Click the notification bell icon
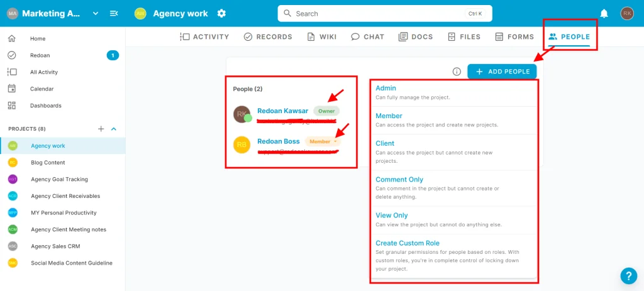644x291 pixels. [604, 13]
